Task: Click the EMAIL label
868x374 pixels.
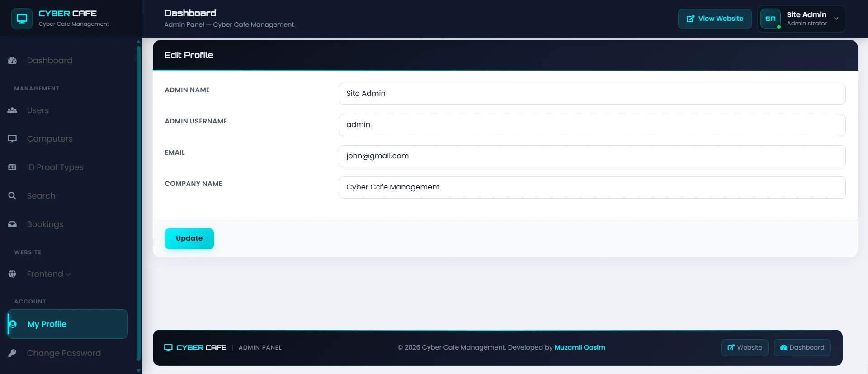Action: (x=175, y=152)
